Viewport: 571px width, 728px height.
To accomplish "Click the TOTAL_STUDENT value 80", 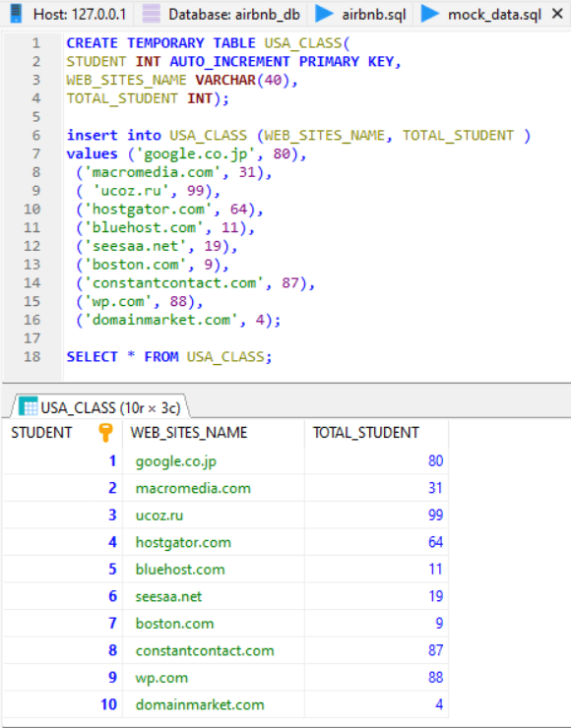I will [x=377, y=461].
